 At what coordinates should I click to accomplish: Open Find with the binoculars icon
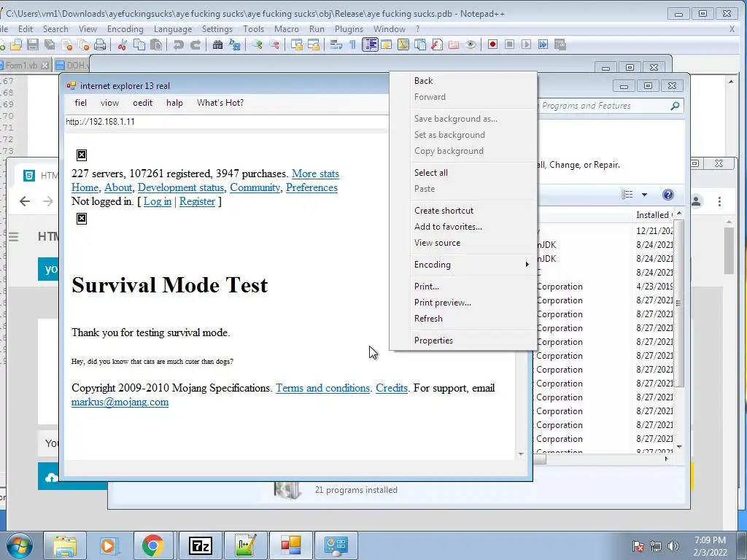217,44
